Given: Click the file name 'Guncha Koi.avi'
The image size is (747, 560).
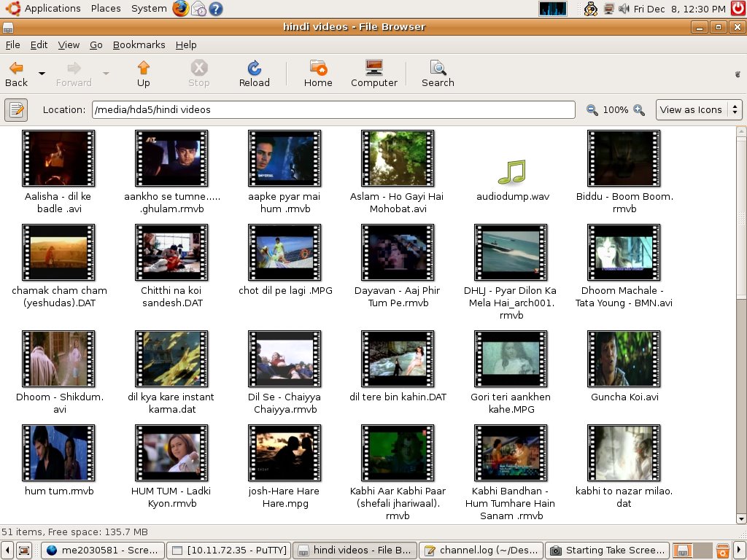Looking at the screenshot, I should click(624, 397).
